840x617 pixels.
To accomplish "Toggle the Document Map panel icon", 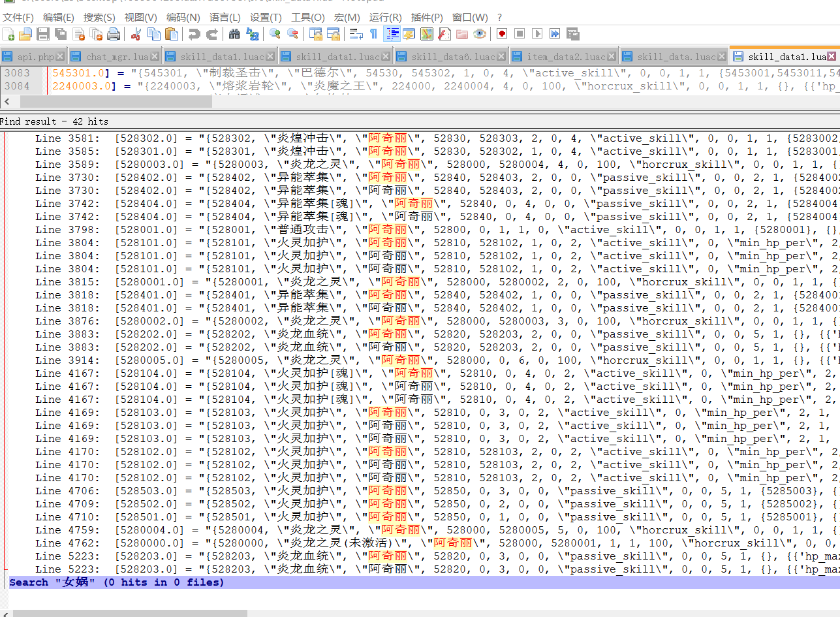I will pos(427,34).
